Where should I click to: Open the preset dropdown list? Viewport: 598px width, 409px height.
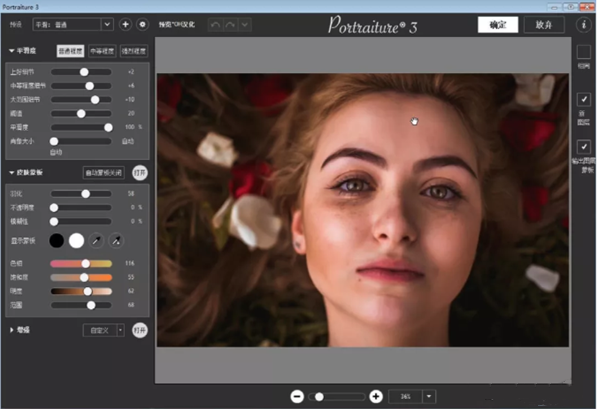[x=107, y=24]
